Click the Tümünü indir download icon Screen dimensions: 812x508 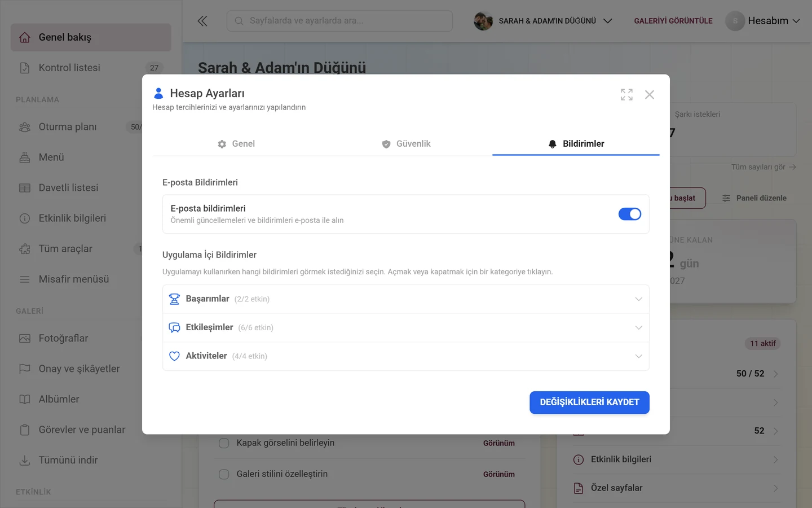25,461
